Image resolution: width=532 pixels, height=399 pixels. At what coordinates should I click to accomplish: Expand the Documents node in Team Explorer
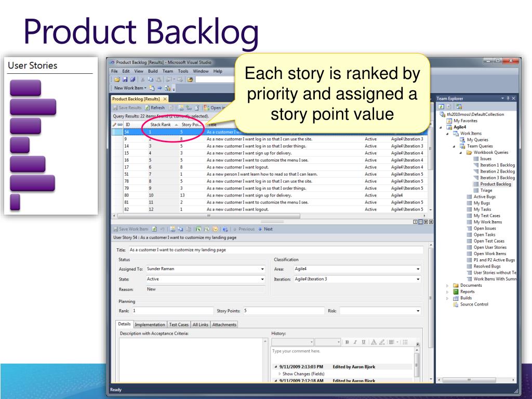click(x=447, y=286)
